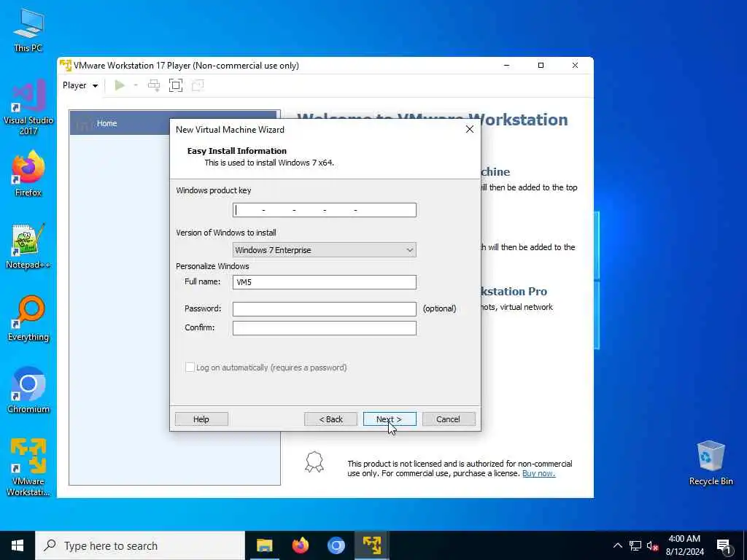The height and width of the screenshot is (560, 747).
Task: Open File Explorer from the taskbar
Action: (x=264, y=545)
